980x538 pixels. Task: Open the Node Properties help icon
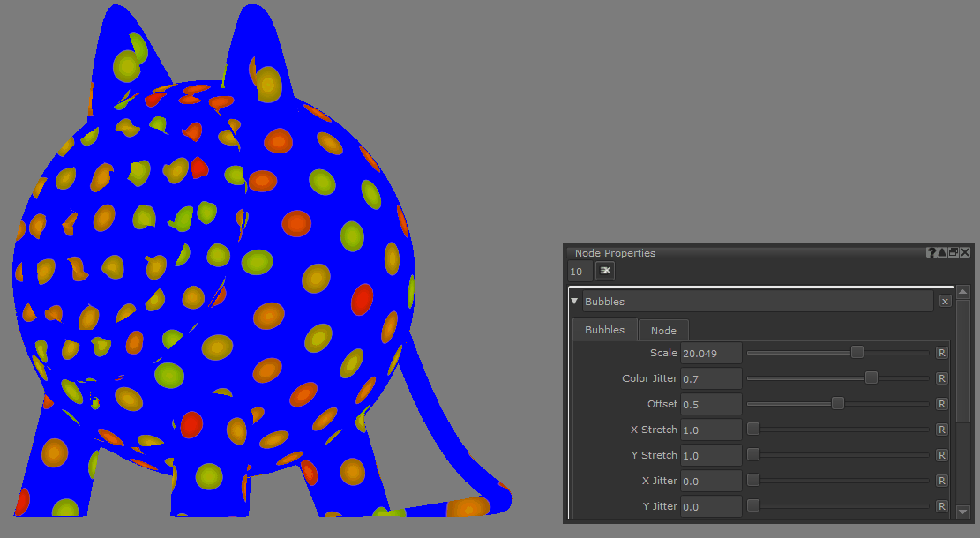(x=931, y=253)
